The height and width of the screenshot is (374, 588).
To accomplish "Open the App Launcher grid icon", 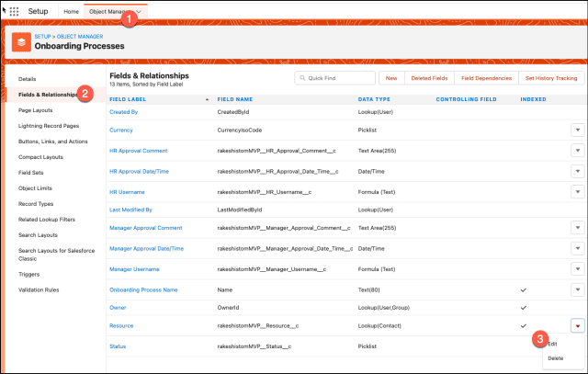I will coord(14,11).
